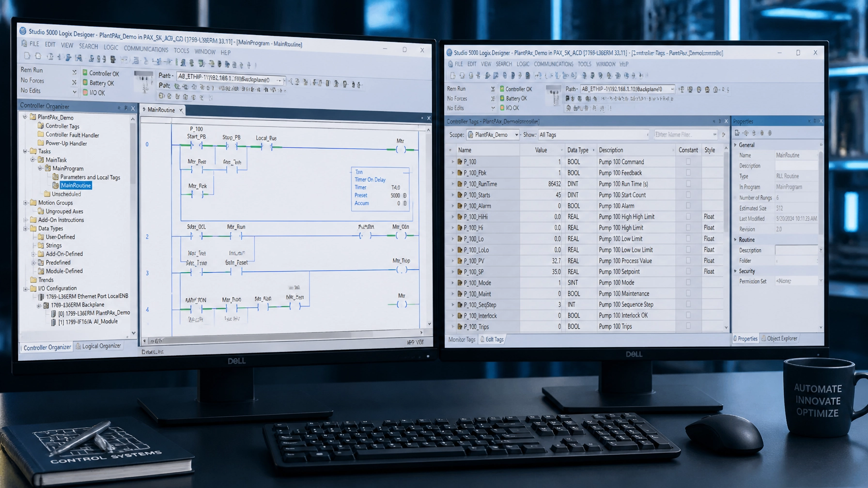Open the Rem Run dropdown in the MainRoutine window

[x=74, y=72]
